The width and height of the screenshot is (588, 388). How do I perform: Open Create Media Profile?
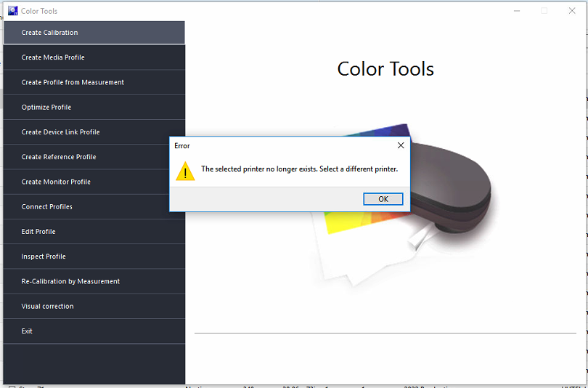94,57
